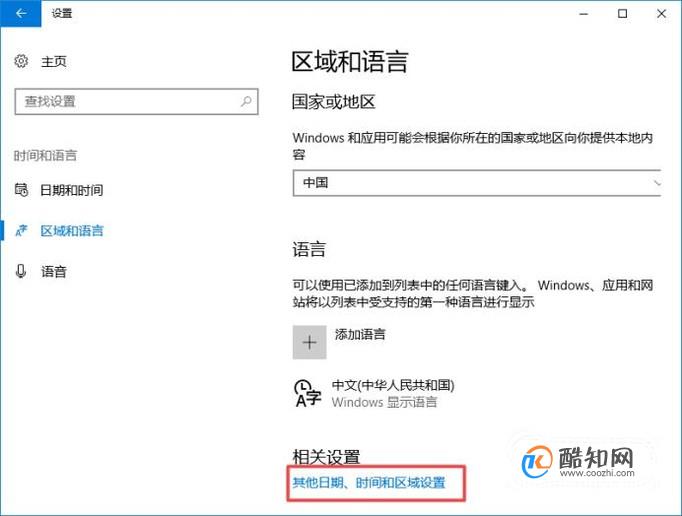Click the 时间和语言 section header

pyautogui.click(x=45, y=155)
